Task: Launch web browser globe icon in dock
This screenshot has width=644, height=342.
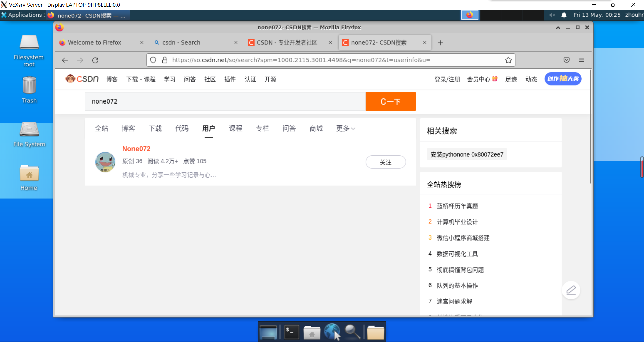Action: pos(332,332)
